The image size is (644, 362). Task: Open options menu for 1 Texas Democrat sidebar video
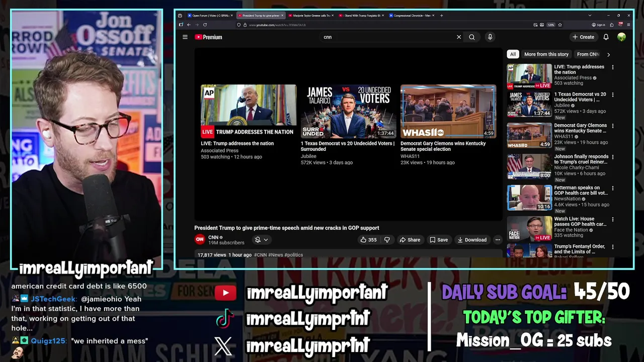(613, 95)
